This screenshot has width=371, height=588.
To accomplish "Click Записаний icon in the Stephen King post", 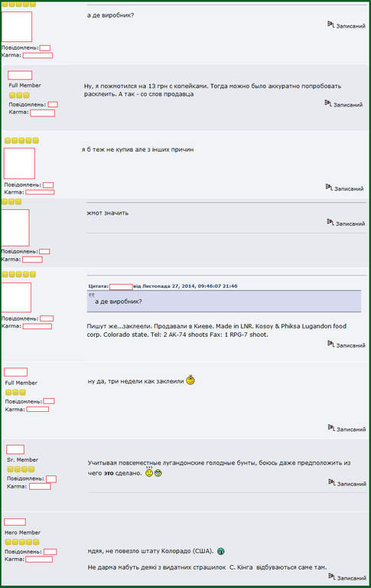I will click(x=332, y=577).
